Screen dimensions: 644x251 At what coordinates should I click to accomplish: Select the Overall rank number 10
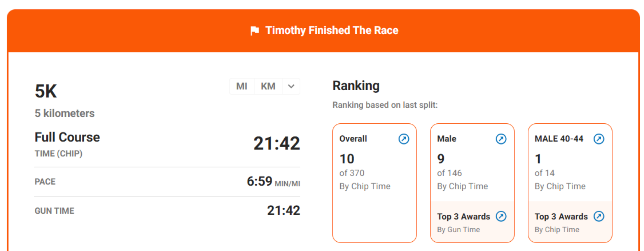[x=347, y=159]
